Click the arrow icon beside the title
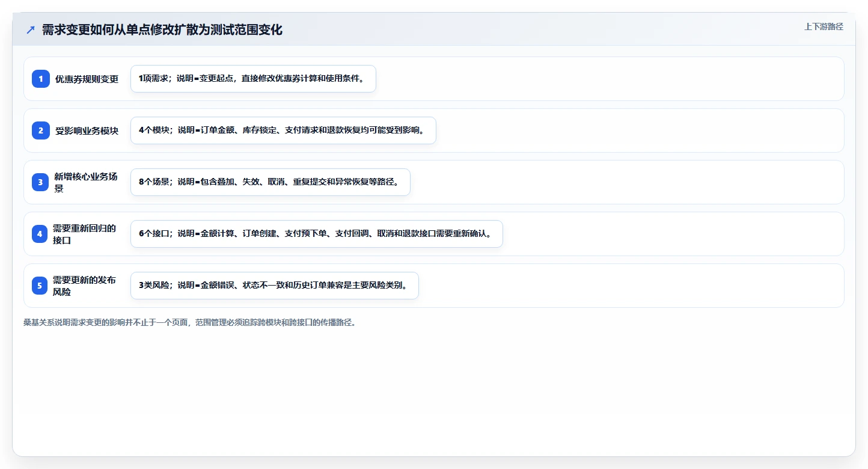The width and height of the screenshot is (868, 469). pyautogui.click(x=31, y=30)
